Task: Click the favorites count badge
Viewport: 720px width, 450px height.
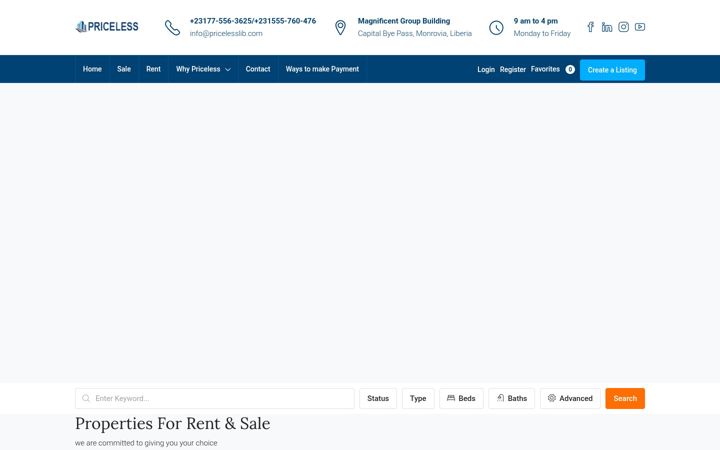Action: click(x=570, y=69)
